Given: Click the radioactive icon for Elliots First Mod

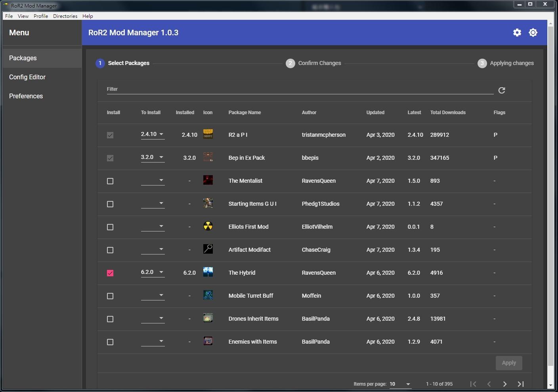Looking at the screenshot, I should (208, 226).
